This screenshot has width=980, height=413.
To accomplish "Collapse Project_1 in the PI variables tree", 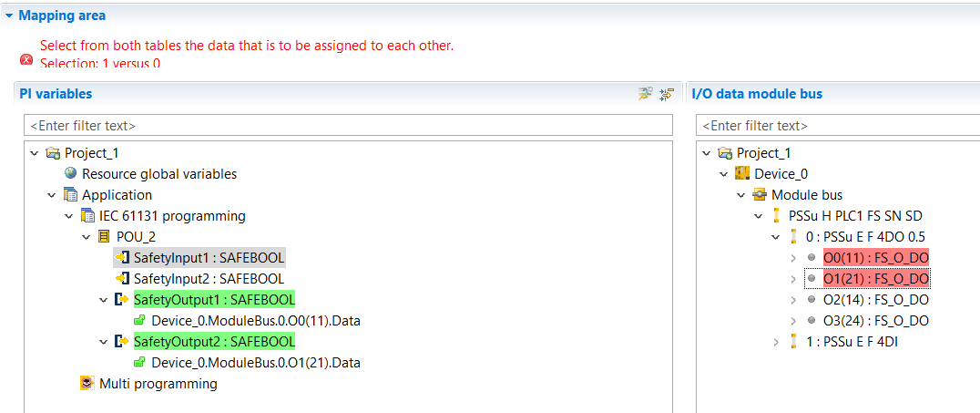I will coord(35,152).
